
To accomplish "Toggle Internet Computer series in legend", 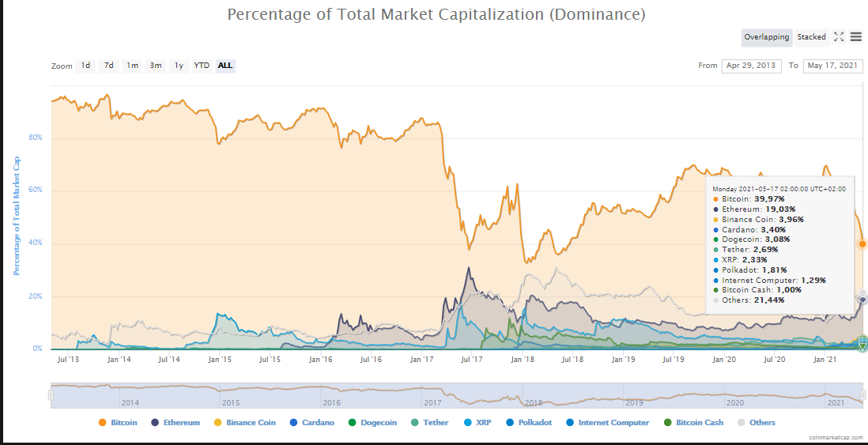I will [607, 422].
